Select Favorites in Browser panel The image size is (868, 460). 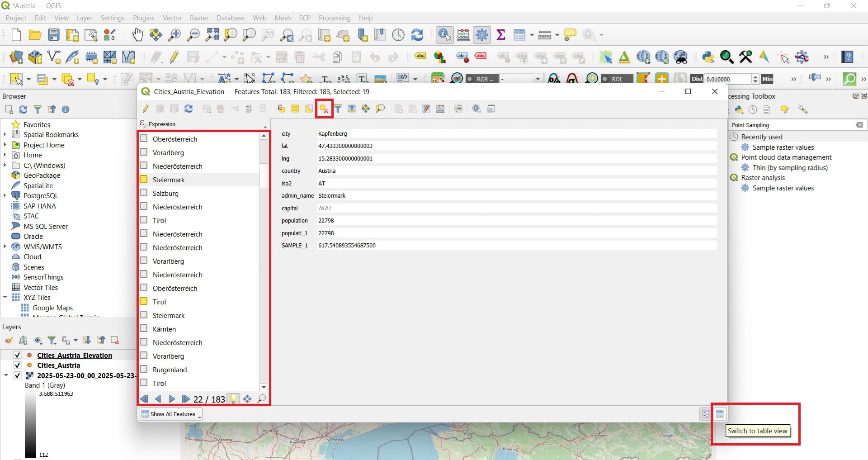[37, 124]
